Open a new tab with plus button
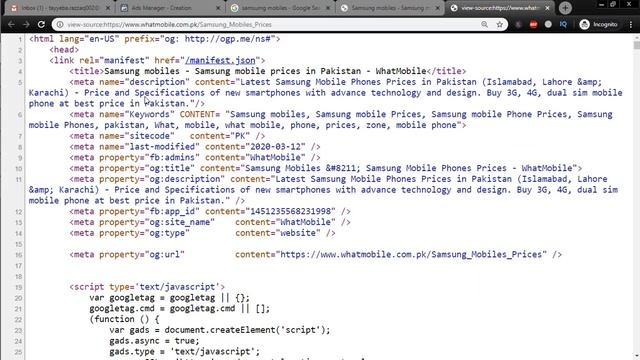 point(565,8)
